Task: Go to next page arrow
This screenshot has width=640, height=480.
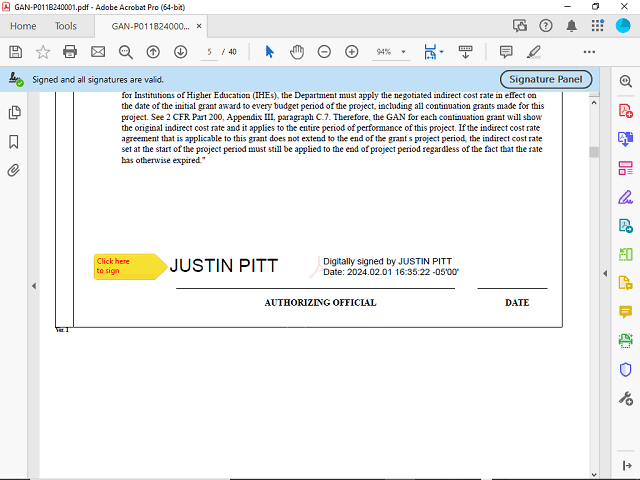Action: [x=180, y=51]
